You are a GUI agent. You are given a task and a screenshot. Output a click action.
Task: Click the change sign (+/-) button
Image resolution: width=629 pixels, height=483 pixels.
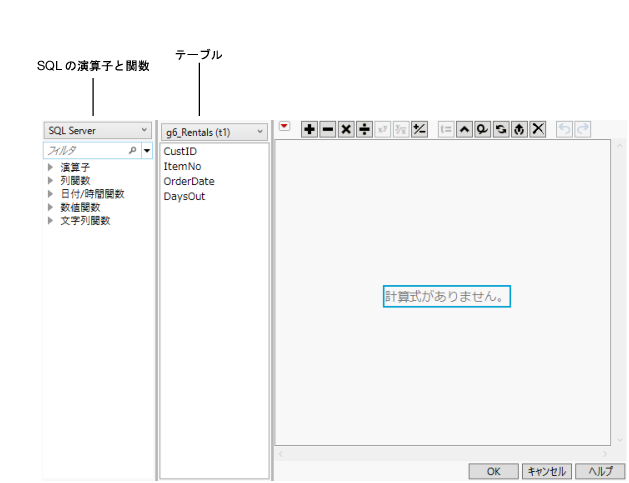click(420, 130)
